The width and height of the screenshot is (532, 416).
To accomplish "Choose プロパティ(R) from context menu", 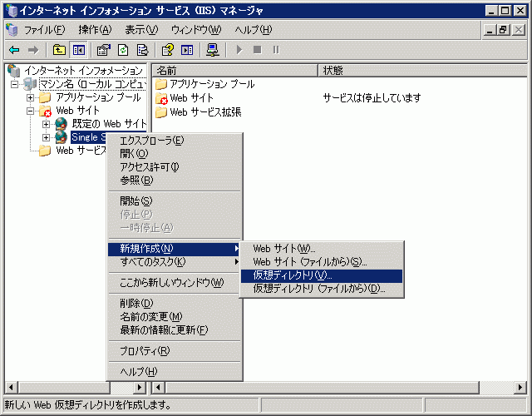I will click(x=175, y=351).
